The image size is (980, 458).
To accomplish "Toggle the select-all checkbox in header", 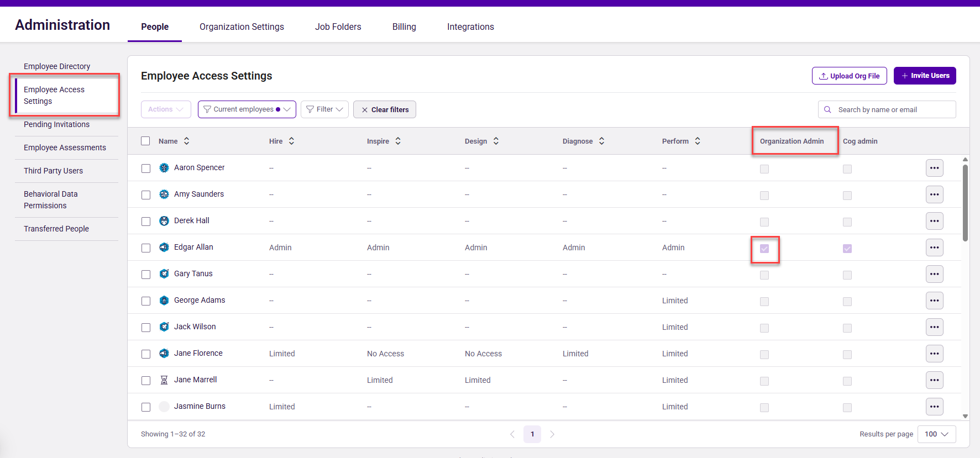I will pos(145,141).
